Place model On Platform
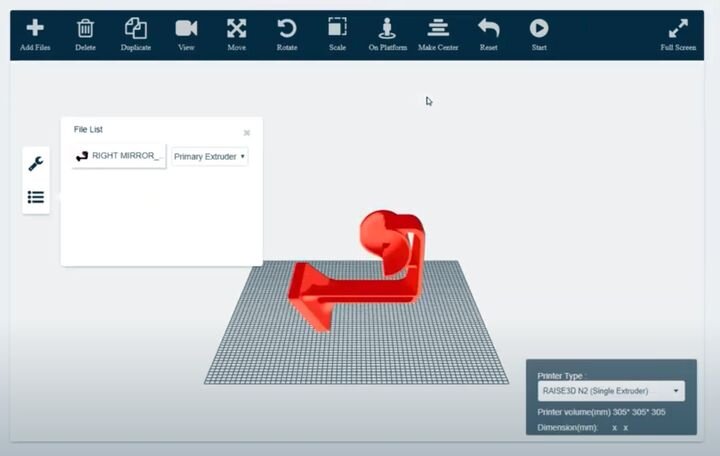This screenshot has height=456, width=720. pos(387,29)
